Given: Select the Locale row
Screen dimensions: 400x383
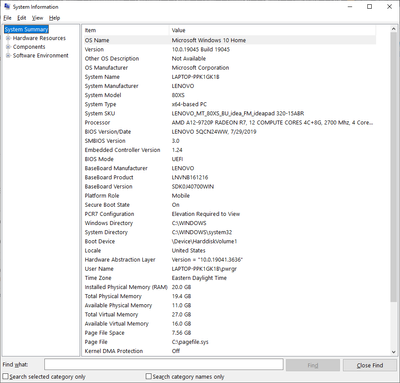Looking at the screenshot, I should [229, 250].
